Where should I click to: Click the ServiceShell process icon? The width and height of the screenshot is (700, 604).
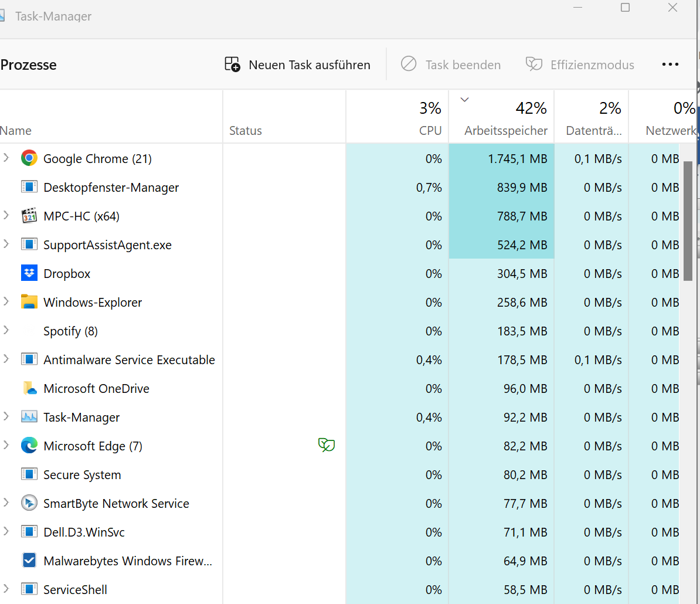click(29, 589)
